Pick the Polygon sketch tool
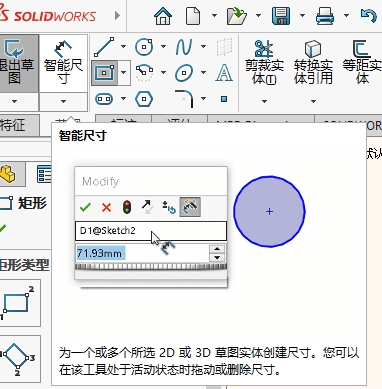382x389 pixels. (x=144, y=99)
